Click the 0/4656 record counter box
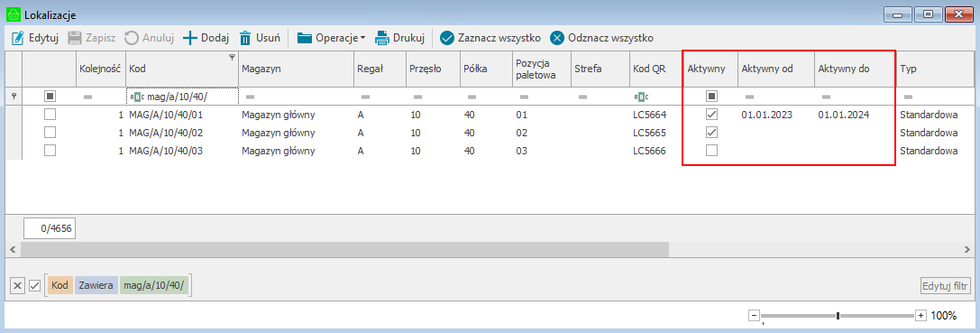This screenshot has width=980, height=333. coord(50,229)
